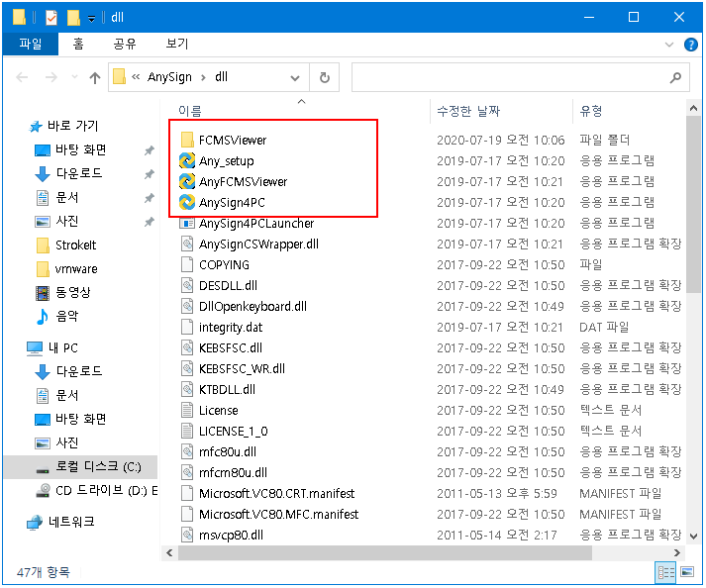This screenshot has height=588, width=706.
Task: Click the new folder icon in title bar
Action: coord(73,18)
